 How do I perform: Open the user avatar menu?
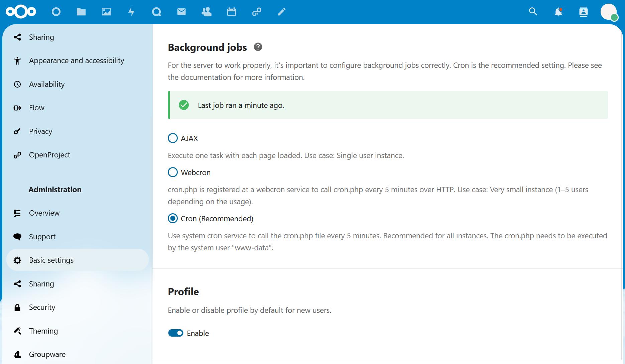click(x=609, y=12)
